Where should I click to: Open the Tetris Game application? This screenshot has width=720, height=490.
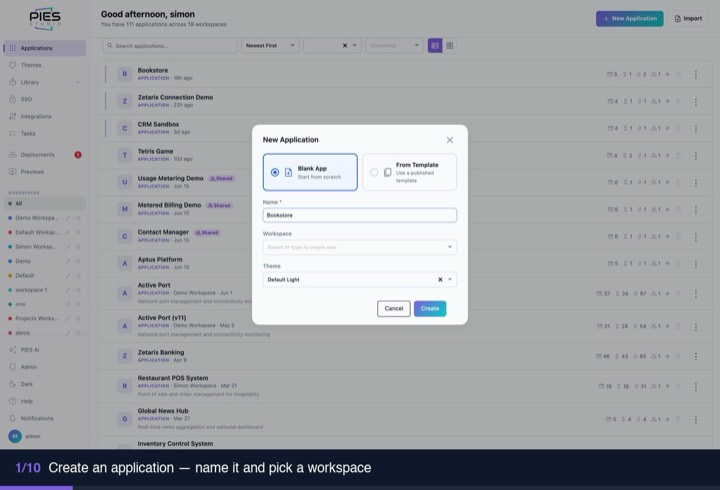point(155,152)
